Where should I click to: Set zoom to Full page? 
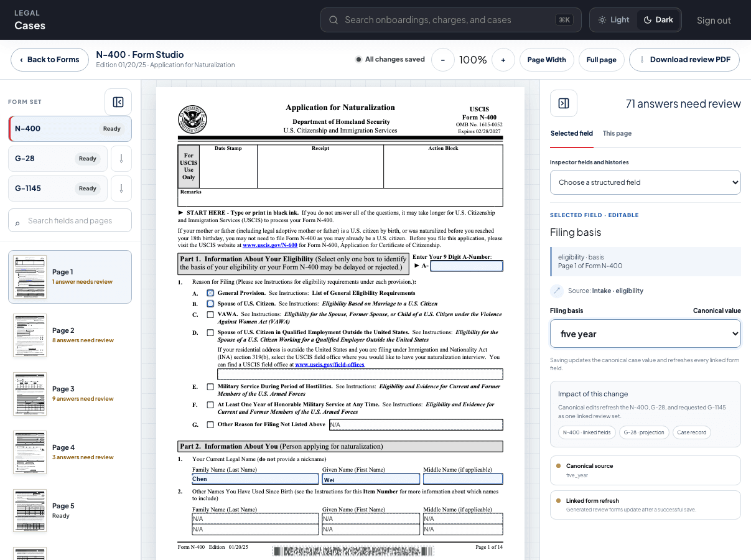pos(601,60)
